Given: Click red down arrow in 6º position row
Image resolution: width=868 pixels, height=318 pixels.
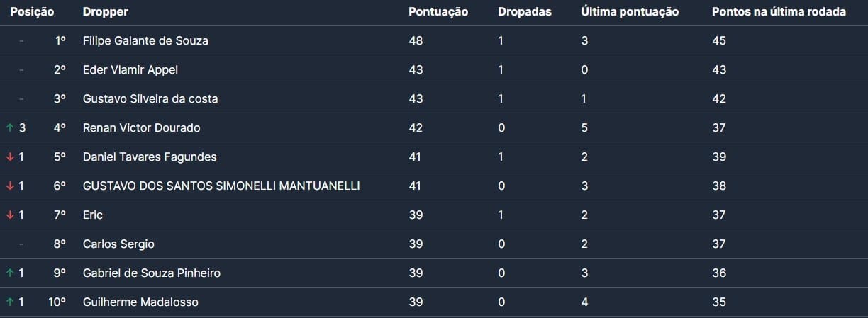Looking at the screenshot, I should click(10, 186).
